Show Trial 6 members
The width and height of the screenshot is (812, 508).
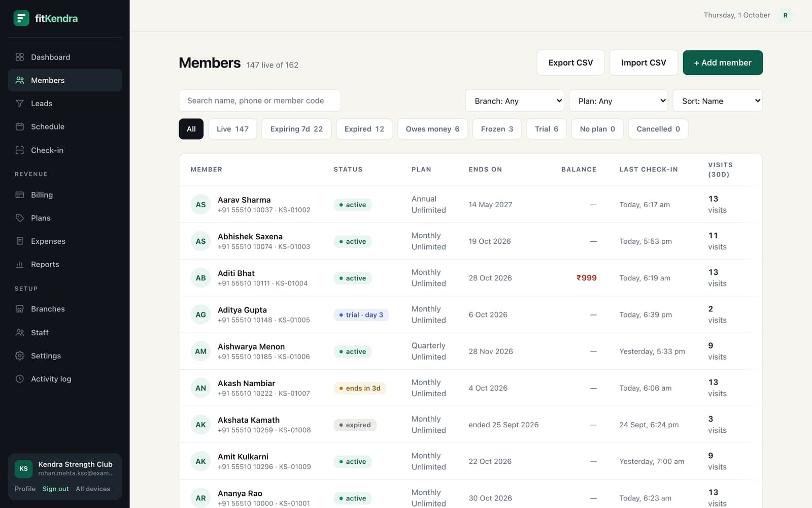point(546,129)
